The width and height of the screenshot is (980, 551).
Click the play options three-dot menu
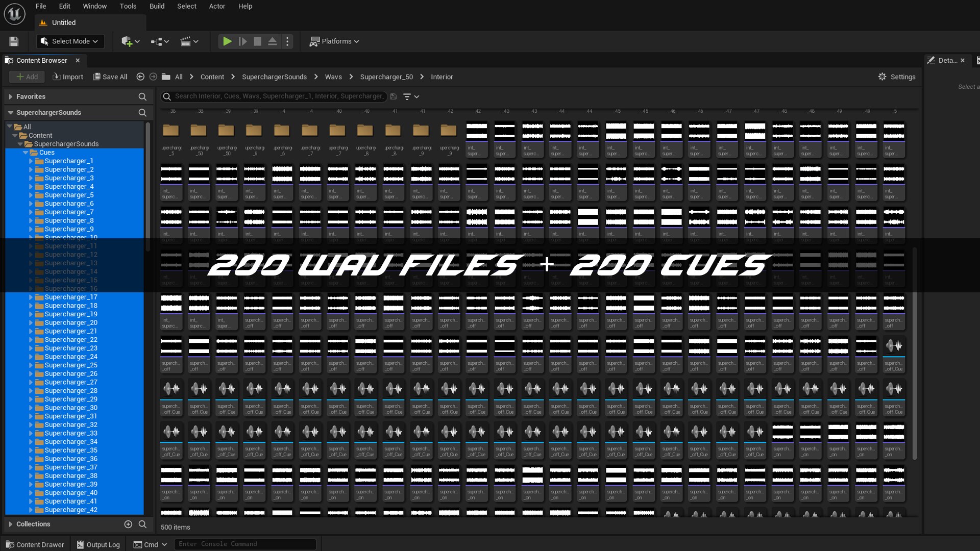287,41
